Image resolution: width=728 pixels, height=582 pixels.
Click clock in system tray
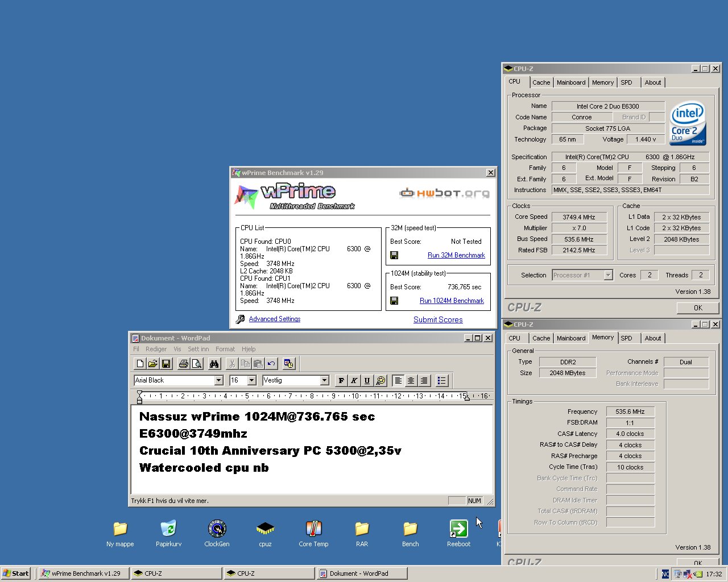pyautogui.click(x=714, y=574)
